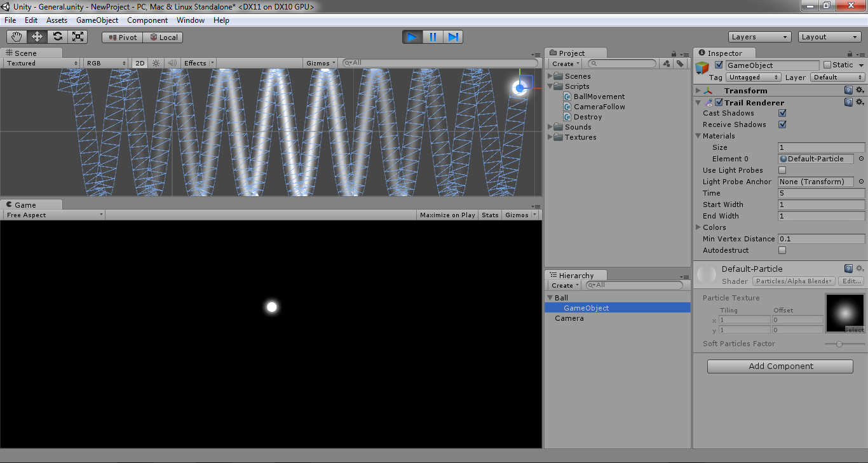Open Transform component gear menu
868x463 pixels.
pos(860,90)
